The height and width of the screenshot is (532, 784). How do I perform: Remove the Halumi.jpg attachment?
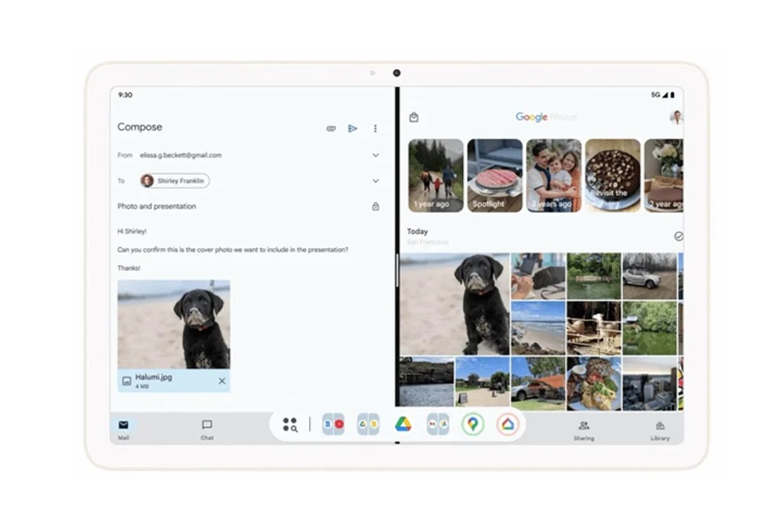tap(222, 381)
